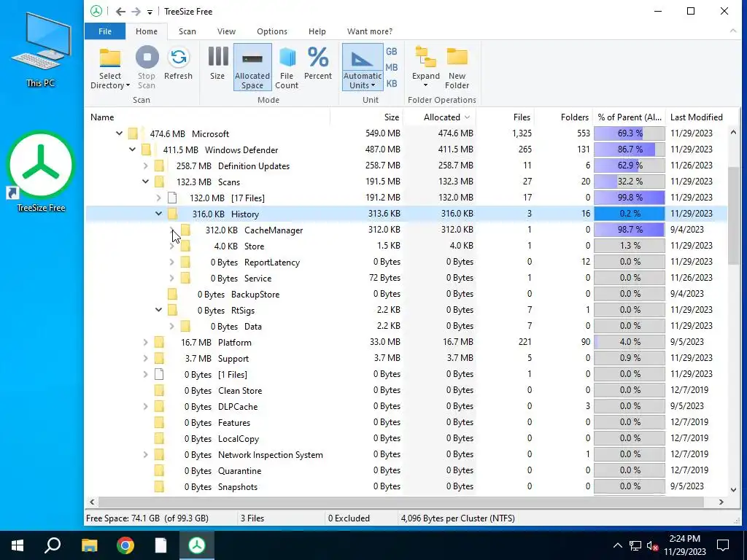Screen dimensions: 747x560
Task: Click the 69.3 % bar for Microsoft
Action: pos(630,133)
